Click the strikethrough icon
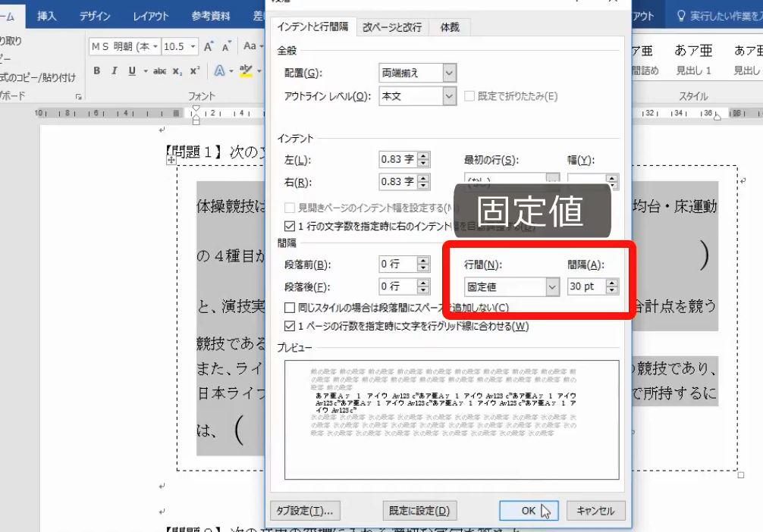The width and height of the screenshot is (763, 532). (x=159, y=70)
